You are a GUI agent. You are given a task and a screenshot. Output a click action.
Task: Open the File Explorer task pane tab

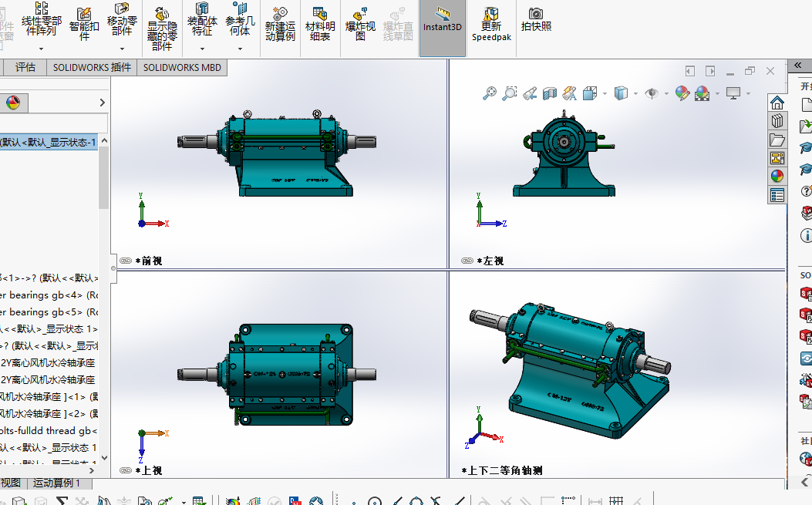777,140
